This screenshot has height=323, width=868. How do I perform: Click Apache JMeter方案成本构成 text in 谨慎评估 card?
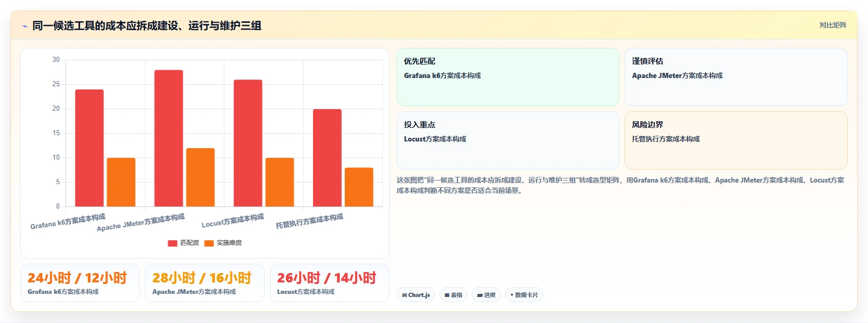(x=677, y=75)
